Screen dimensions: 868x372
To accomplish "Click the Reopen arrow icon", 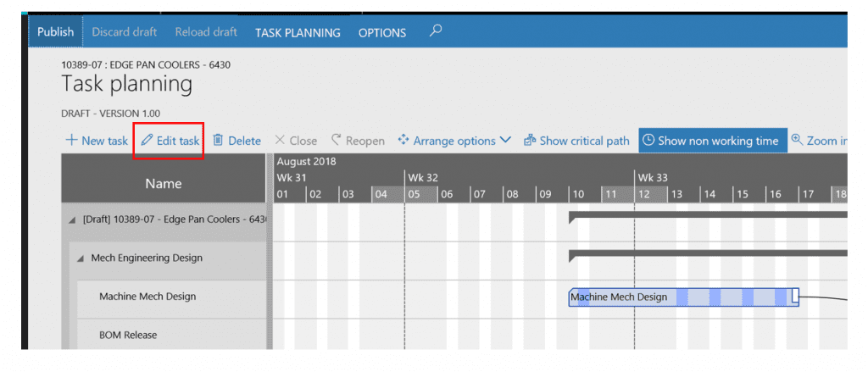I will pyautogui.click(x=337, y=141).
